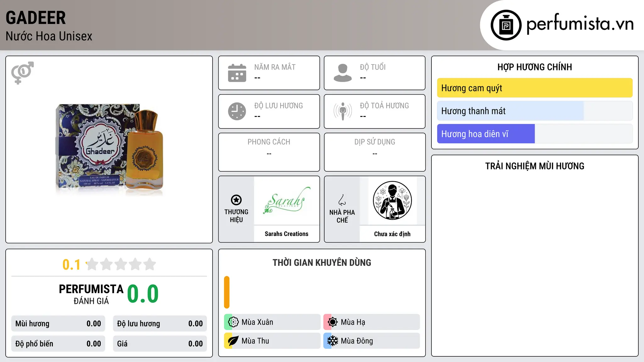Click the star badge icon above Thương hiệu
Screen dimensions: 644x362
click(236, 200)
